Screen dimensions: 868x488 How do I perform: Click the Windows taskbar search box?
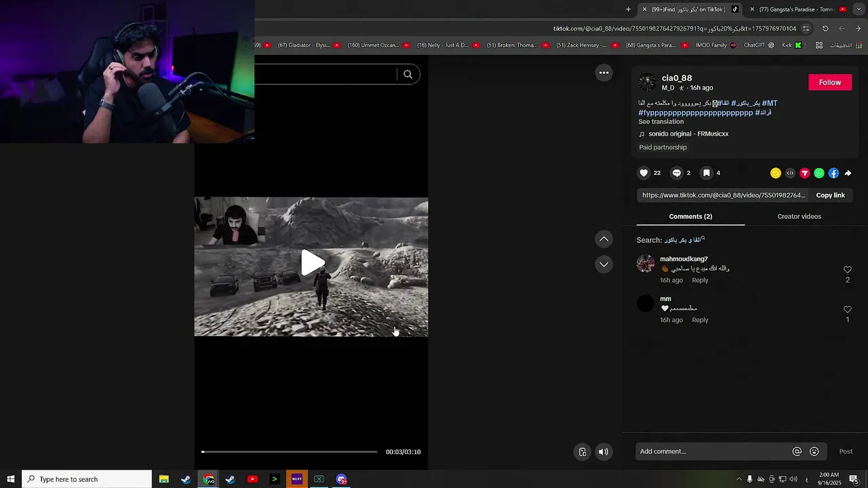click(87, 479)
